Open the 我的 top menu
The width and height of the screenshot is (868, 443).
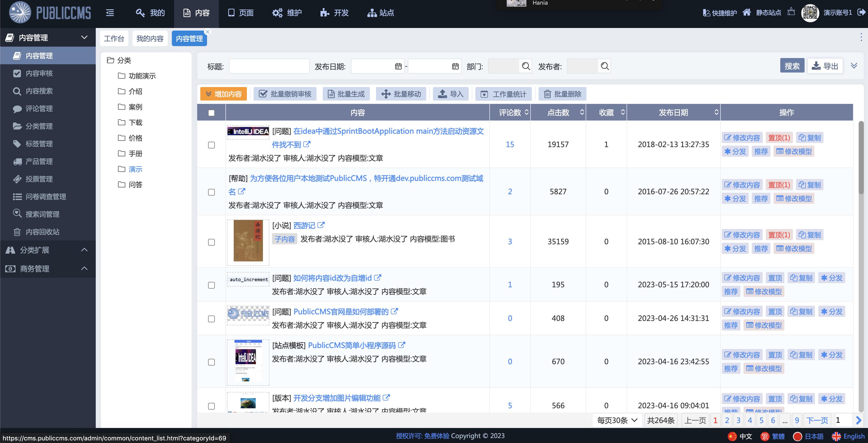150,13
